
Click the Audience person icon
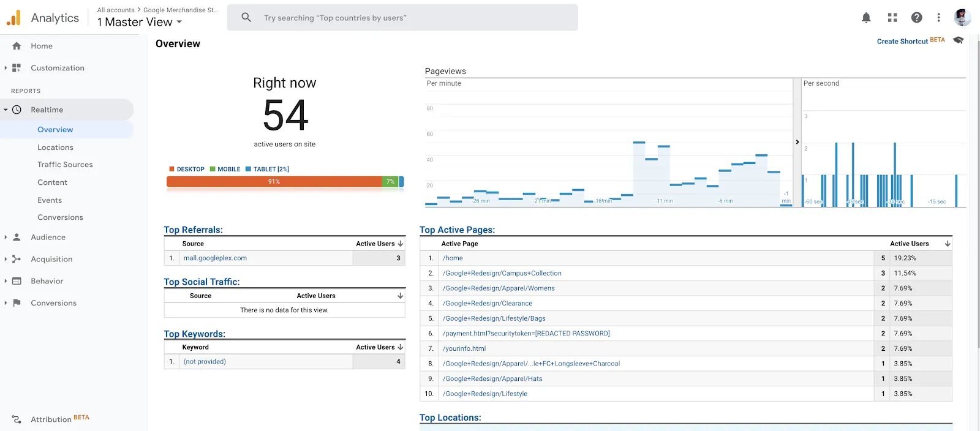17,237
